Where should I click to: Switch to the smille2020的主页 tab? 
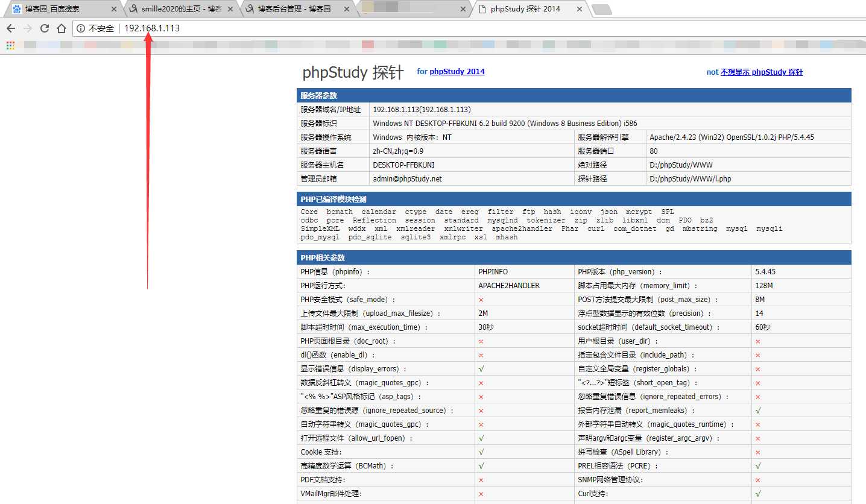tap(182, 10)
